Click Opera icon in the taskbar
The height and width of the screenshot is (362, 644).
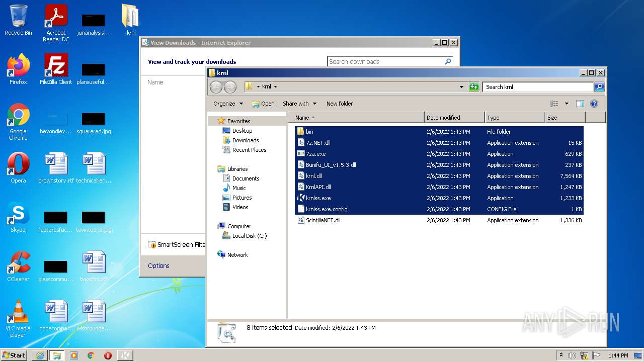coord(108,355)
